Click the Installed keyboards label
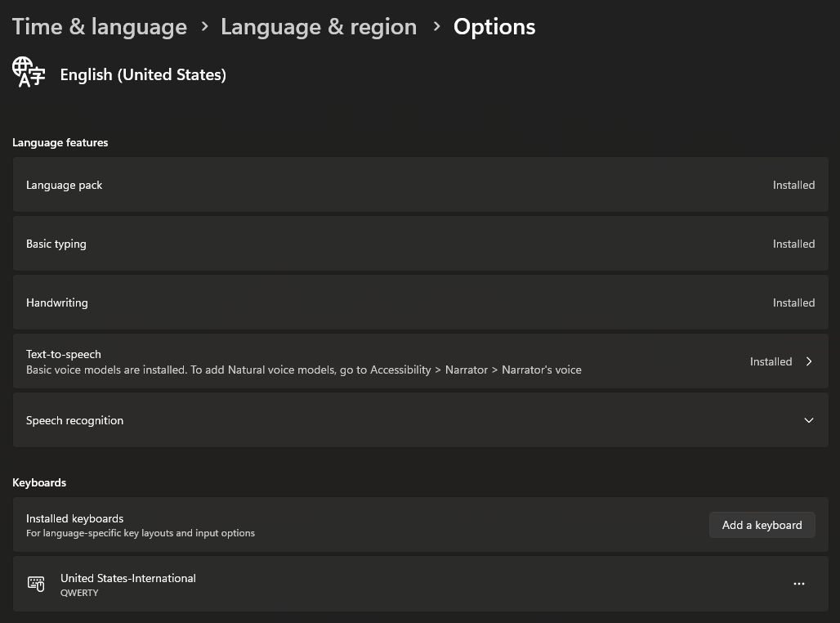 [x=74, y=518]
